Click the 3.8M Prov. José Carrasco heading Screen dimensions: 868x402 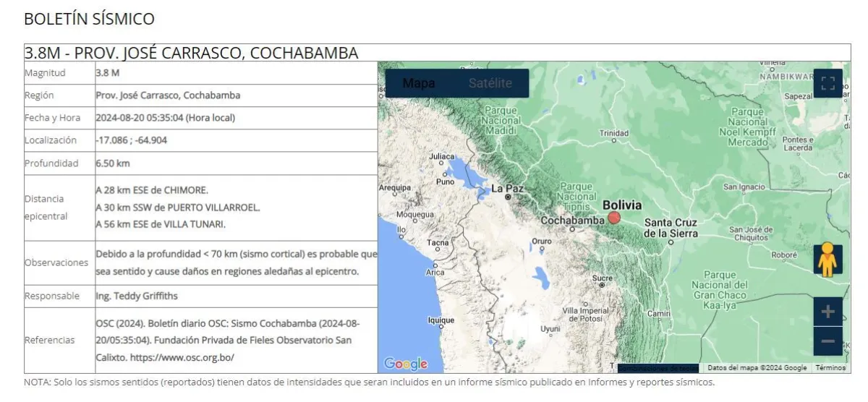(192, 53)
